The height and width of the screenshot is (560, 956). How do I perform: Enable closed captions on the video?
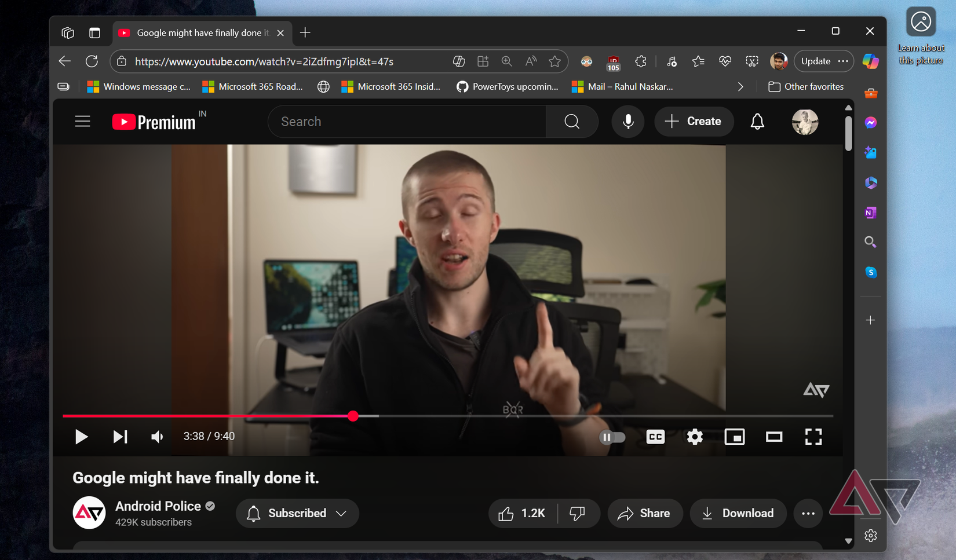655,437
